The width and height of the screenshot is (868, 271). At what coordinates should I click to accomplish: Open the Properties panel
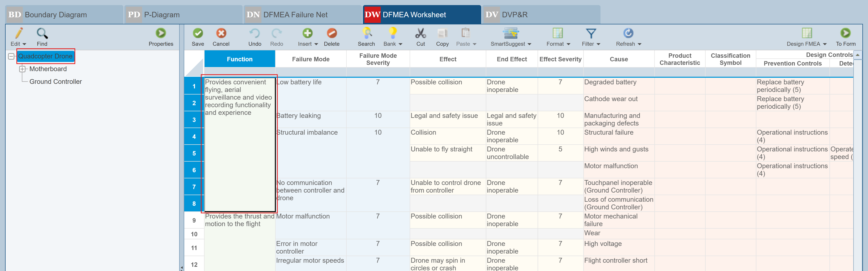point(161,33)
